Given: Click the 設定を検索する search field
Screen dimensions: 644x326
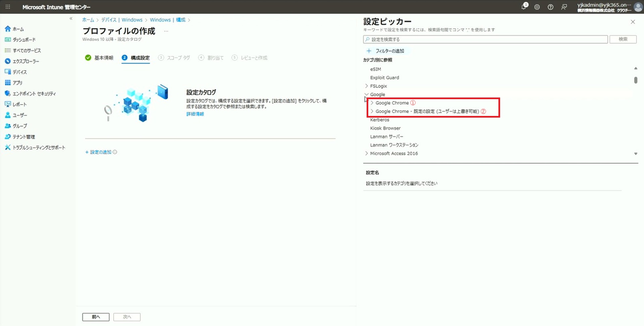Looking at the screenshot, I should [485, 40].
